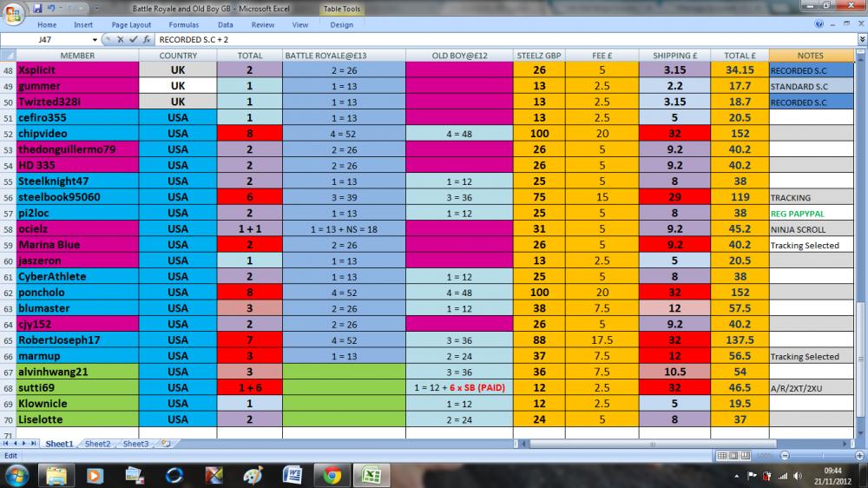Select the MEMBER column header
The height and width of the screenshot is (488, 868).
[x=77, y=56]
